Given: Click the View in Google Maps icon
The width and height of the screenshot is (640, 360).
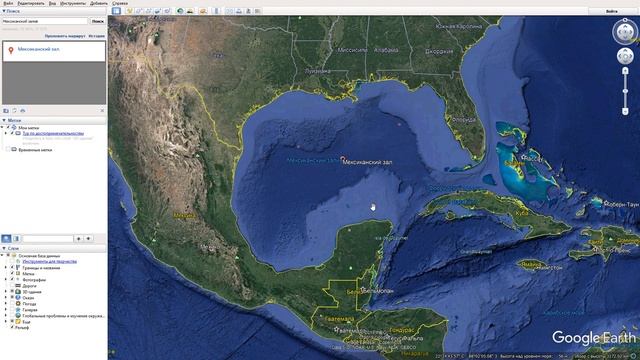Looking at the screenshot, I should click(258, 11).
